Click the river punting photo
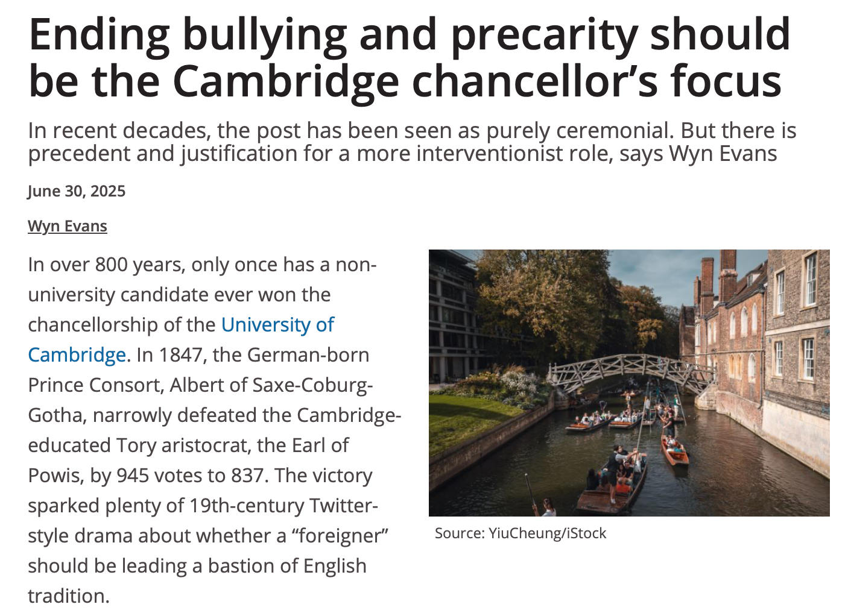This screenshot has height=616, width=848. coord(629,383)
